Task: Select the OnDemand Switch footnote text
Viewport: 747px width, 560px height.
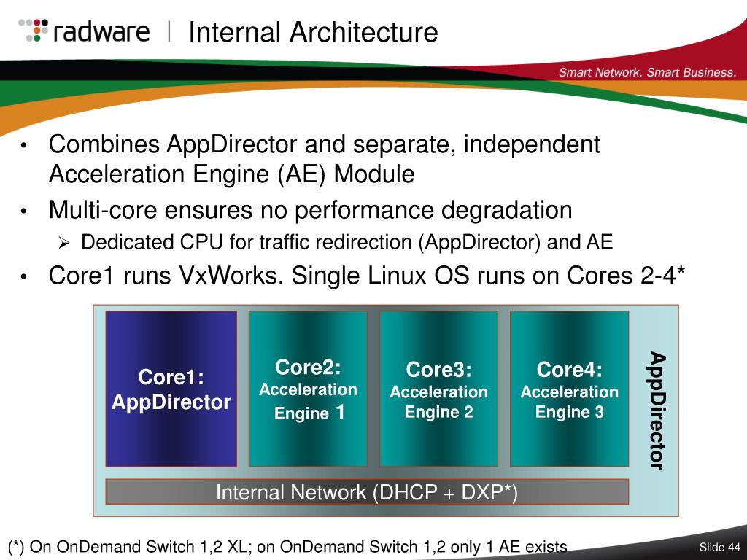Action: pyautogui.click(x=287, y=547)
